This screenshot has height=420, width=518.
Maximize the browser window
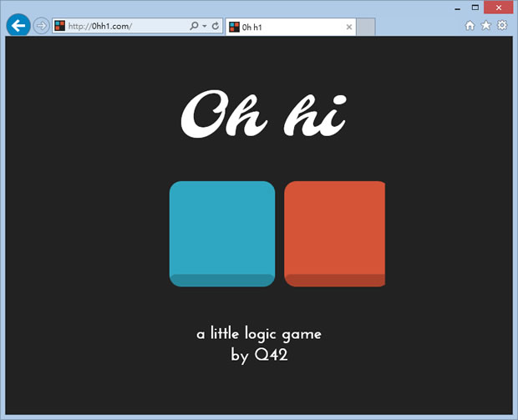475,8
